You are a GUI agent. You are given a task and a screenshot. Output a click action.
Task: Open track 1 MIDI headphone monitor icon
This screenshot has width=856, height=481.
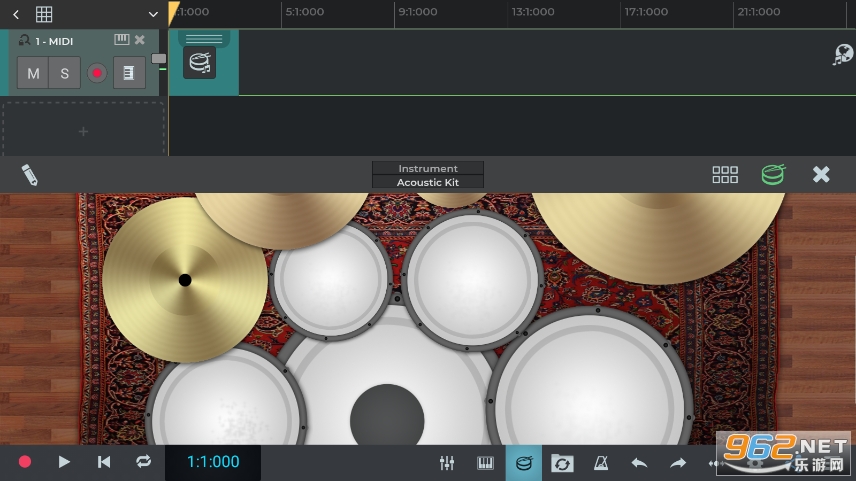click(x=24, y=40)
